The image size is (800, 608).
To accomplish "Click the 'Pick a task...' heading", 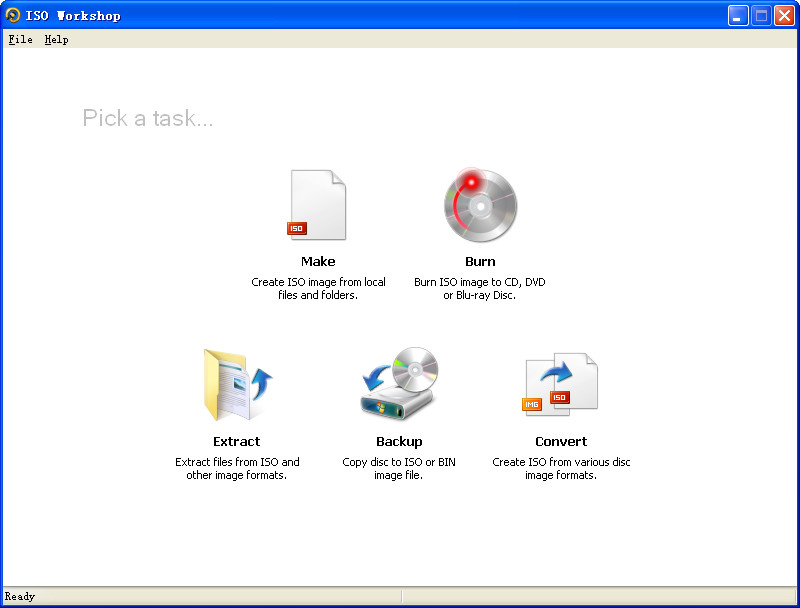I will tap(147, 118).
